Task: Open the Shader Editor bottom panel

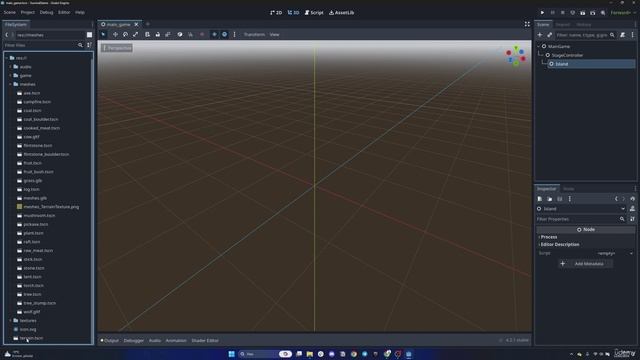Action: 205,340
